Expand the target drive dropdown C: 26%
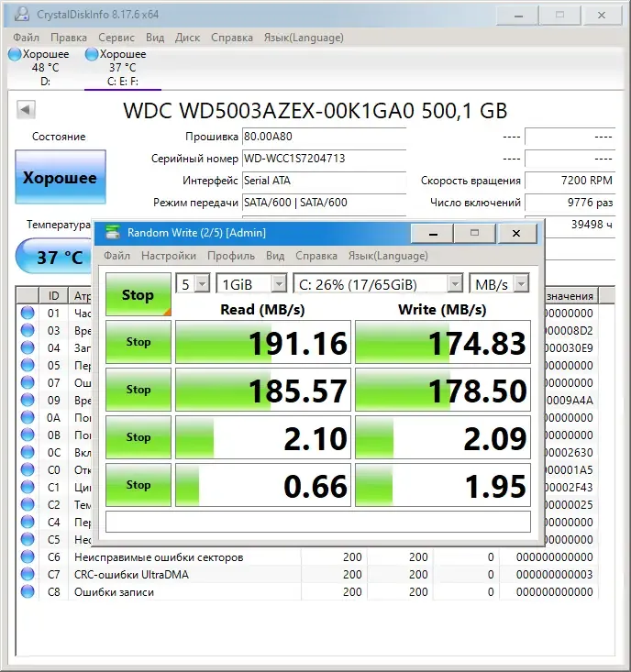631x672 pixels. [x=378, y=283]
